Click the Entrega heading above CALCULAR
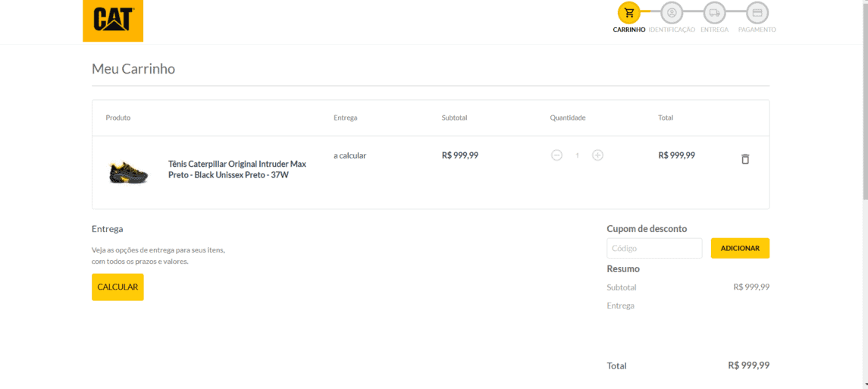The height and width of the screenshot is (389, 868). (108, 228)
